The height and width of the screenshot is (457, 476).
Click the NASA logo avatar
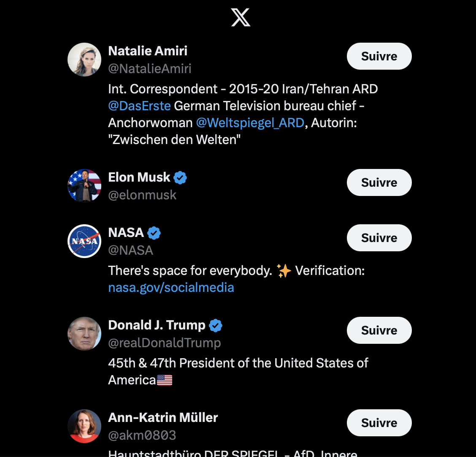[84, 241]
